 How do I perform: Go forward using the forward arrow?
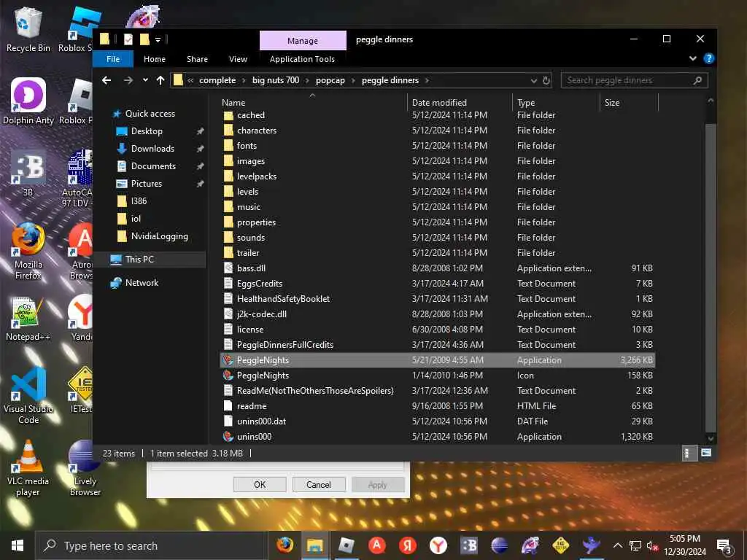coord(128,80)
